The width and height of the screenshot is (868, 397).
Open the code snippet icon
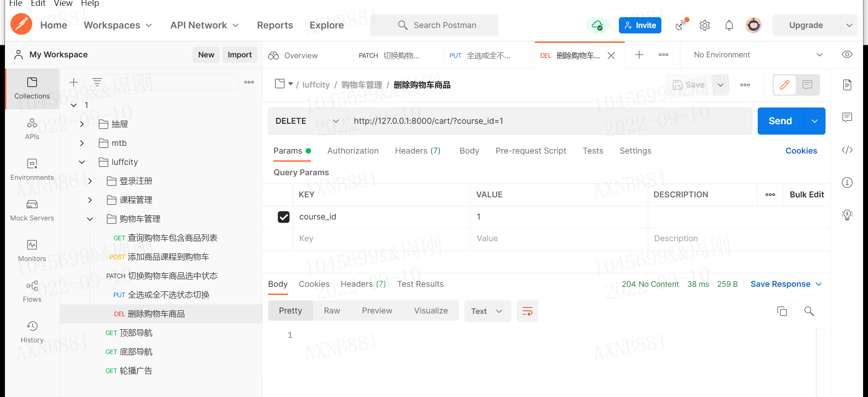847,150
